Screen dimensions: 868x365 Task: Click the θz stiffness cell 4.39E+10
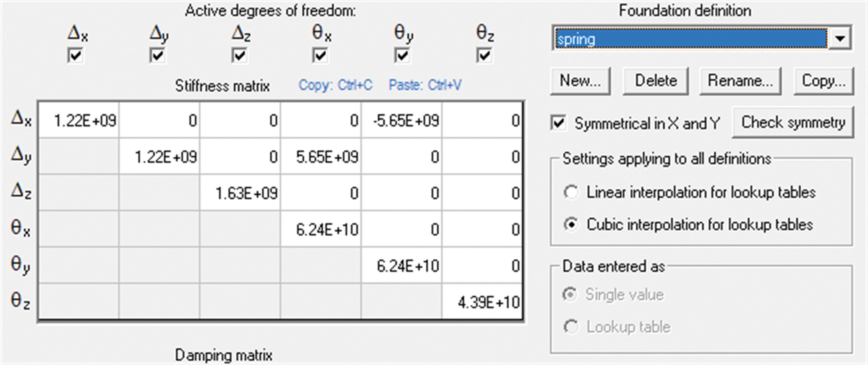(482, 302)
